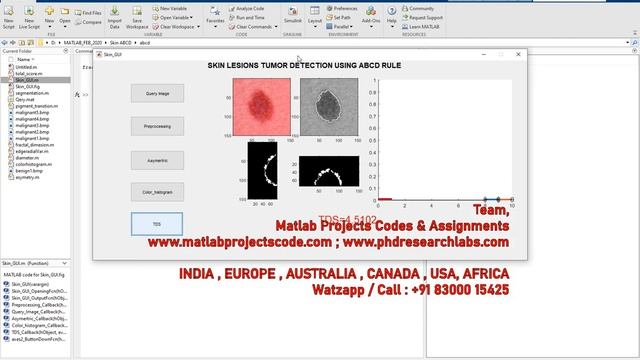Click the Query Image button
Screen dimensions: 640x360
[158, 93]
